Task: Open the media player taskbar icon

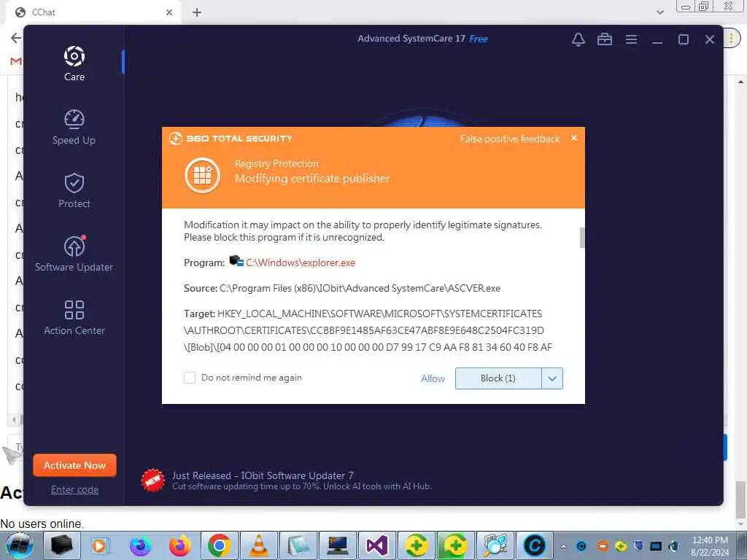Action: 99,545
